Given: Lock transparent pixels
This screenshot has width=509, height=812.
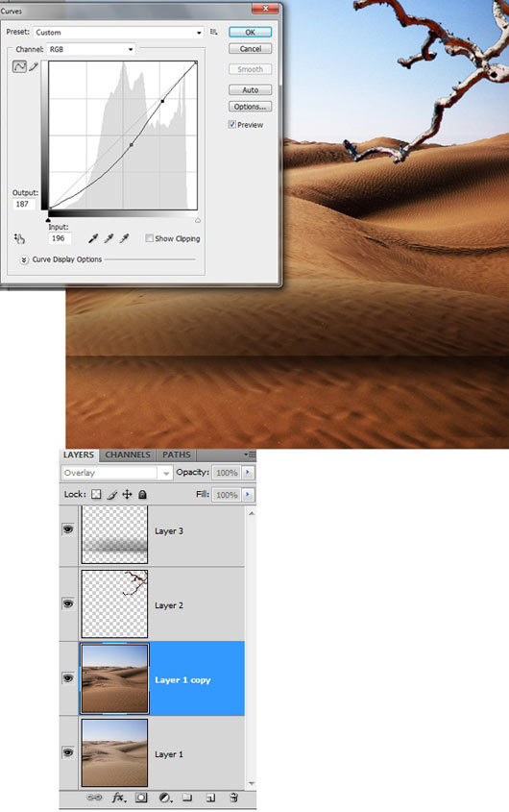Looking at the screenshot, I should click(x=96, y=495).
